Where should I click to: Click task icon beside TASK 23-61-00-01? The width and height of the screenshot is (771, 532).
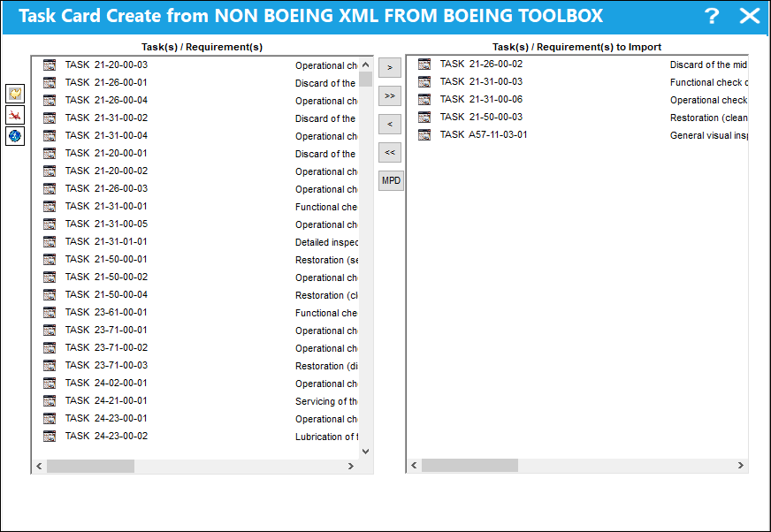click(x=50, y=313)
